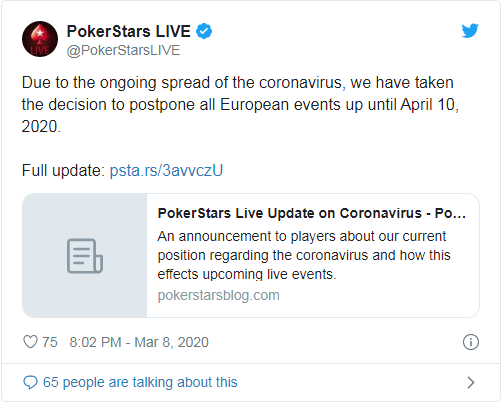Click the gray card preview image area
Screen dimensions: 504x404
click(85, 256)
